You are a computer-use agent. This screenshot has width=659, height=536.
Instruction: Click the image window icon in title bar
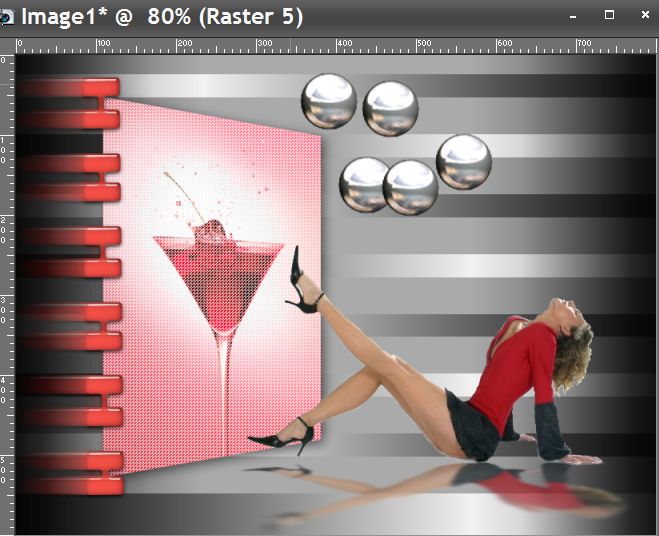[8, 17]
